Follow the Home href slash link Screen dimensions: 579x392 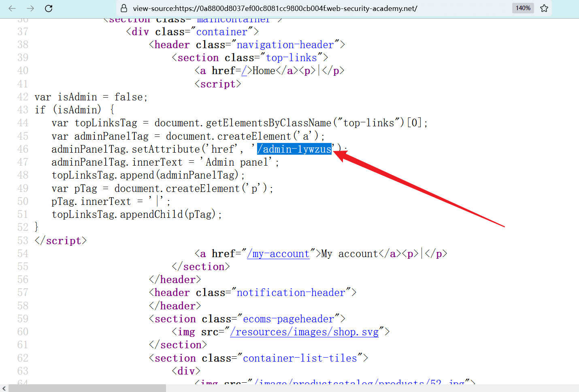click(x=244, y=71)
